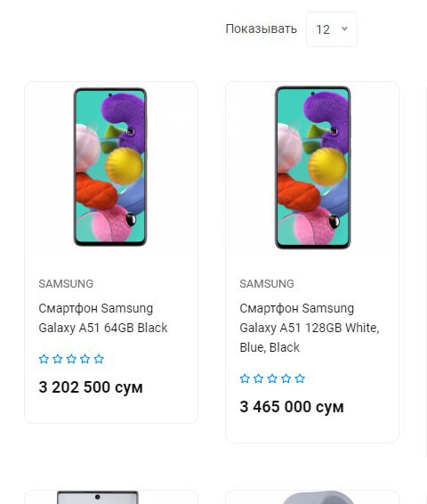
Task: Rate the 128GB phone three stars
Action: (x=272, y=378)
